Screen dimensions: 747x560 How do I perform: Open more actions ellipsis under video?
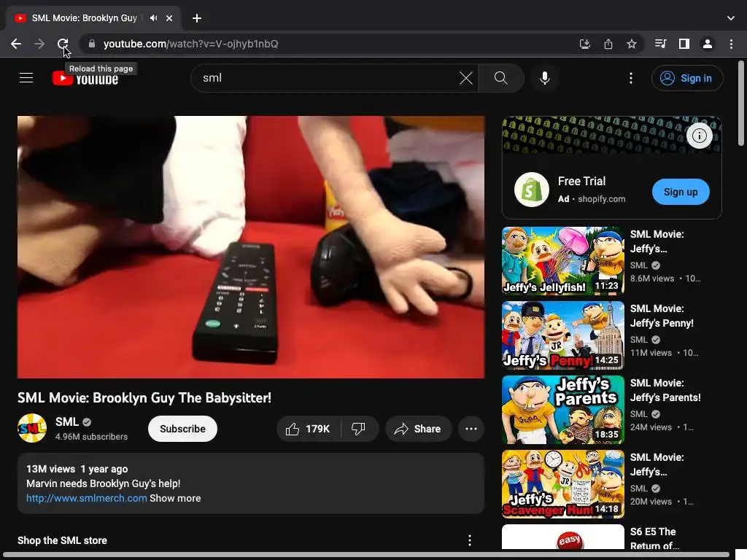pyautogui.click(x=471, y=429)
